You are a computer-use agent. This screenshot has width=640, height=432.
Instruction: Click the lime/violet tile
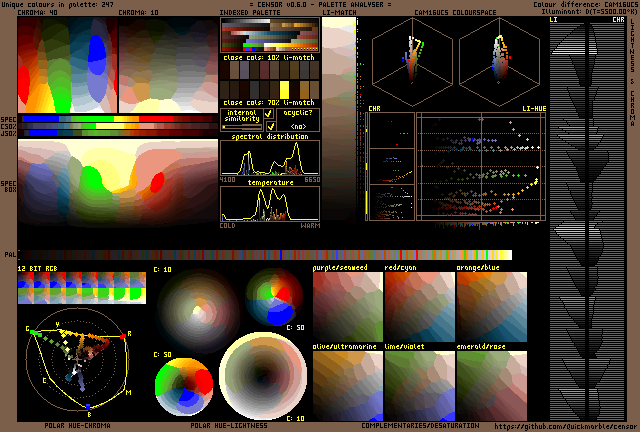coord(420,386)
